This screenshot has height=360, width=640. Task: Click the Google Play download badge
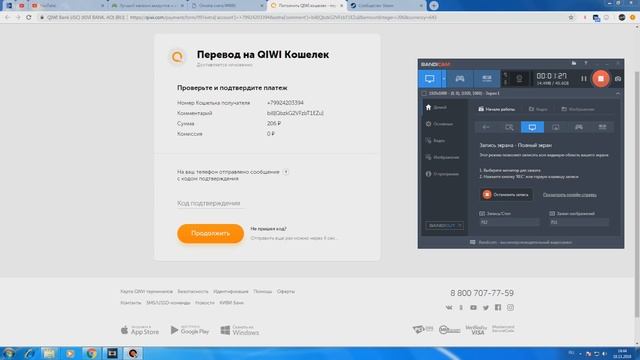point(190,330)
